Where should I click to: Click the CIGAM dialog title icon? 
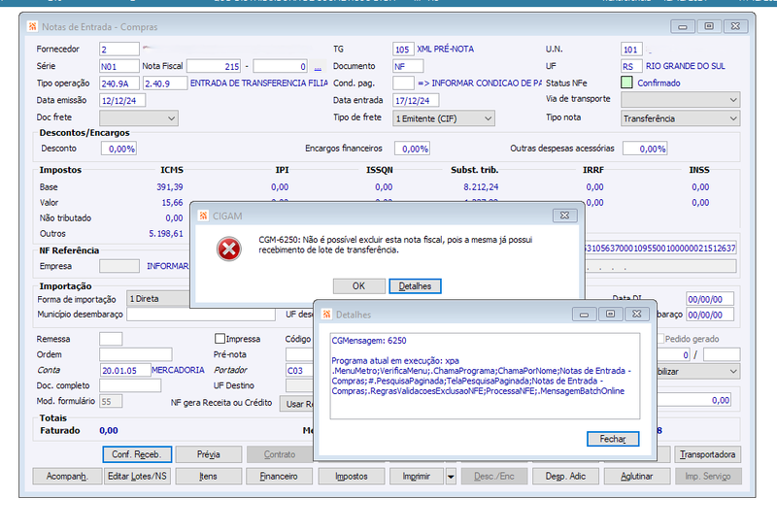[x=203, y=216]
